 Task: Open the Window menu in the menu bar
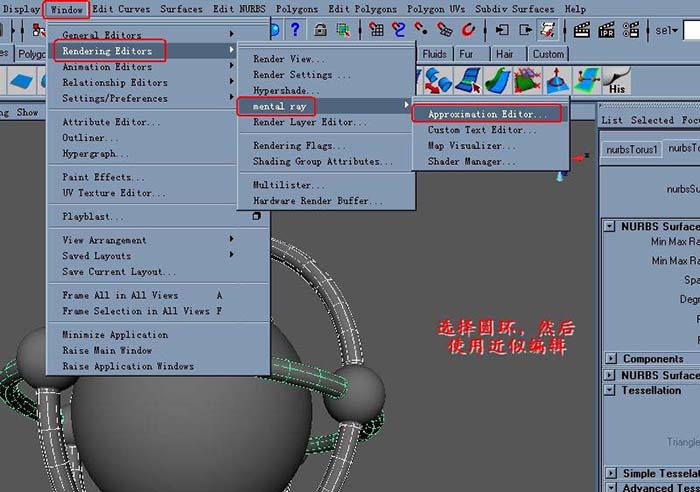pyautogui.click(x=67, y=9)
